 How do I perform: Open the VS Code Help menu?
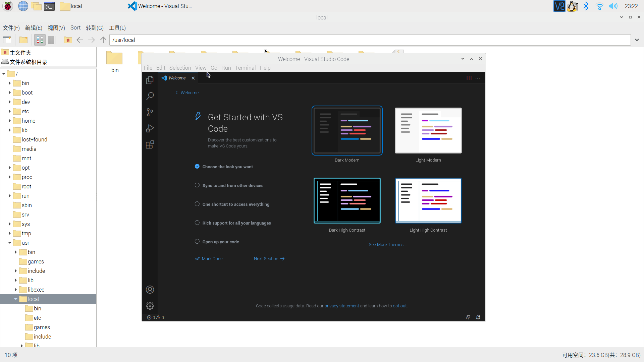coord(265,68)
